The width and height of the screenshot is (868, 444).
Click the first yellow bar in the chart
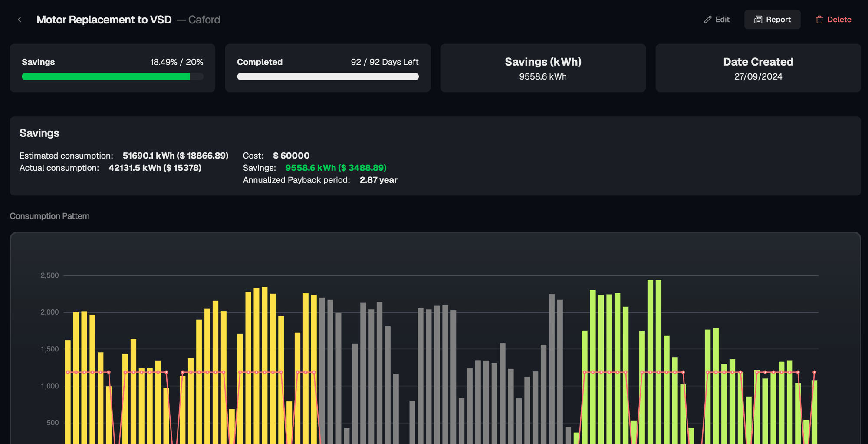68,392
